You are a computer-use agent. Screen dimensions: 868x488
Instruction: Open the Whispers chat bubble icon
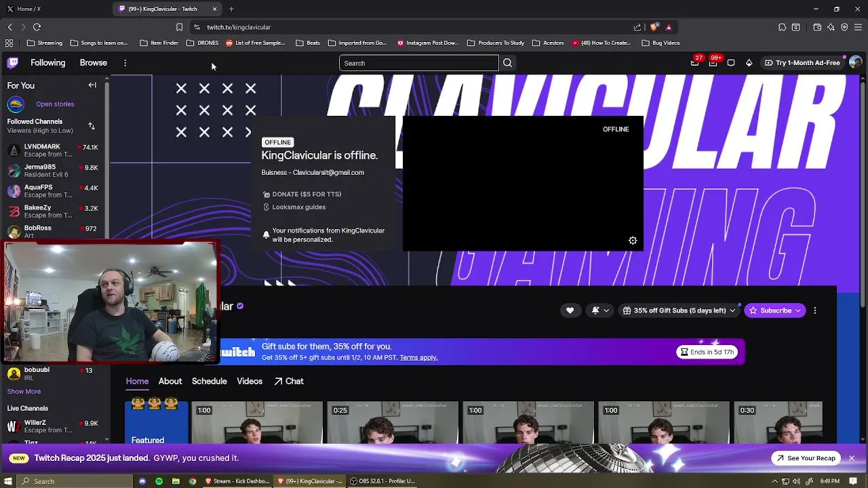[731, 62]
